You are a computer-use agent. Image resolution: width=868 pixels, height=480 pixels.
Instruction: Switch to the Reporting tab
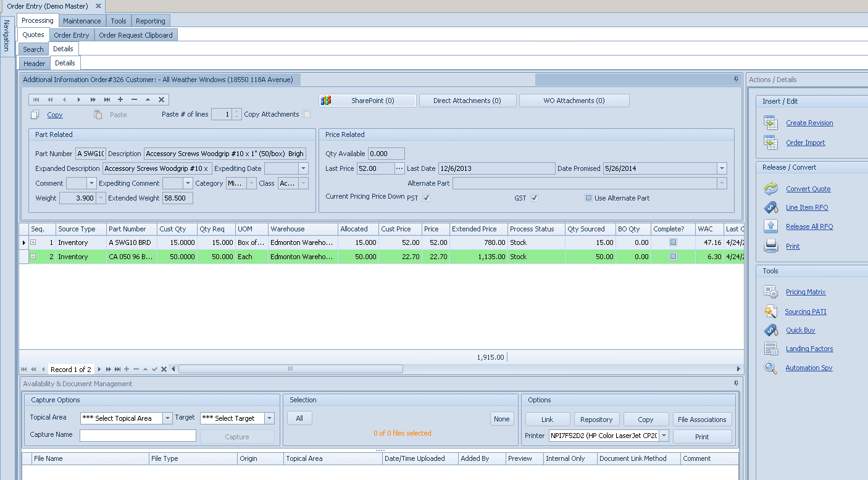150,20
